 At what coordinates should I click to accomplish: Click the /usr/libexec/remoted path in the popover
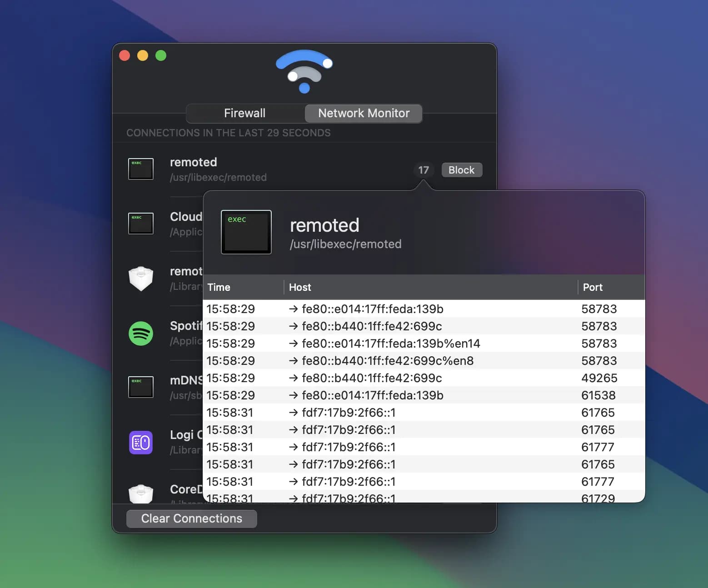[x=346, y=244]
